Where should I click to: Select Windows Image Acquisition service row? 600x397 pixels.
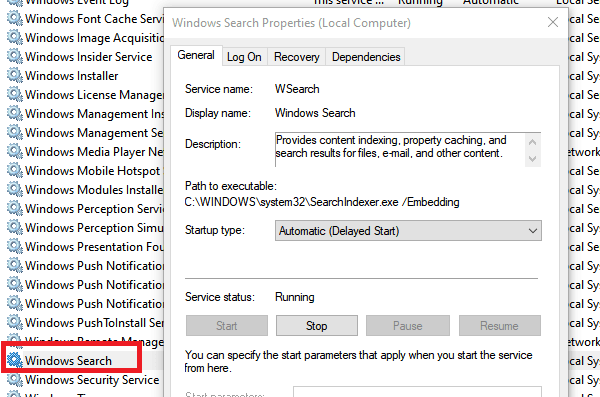(x=94, y=38)
